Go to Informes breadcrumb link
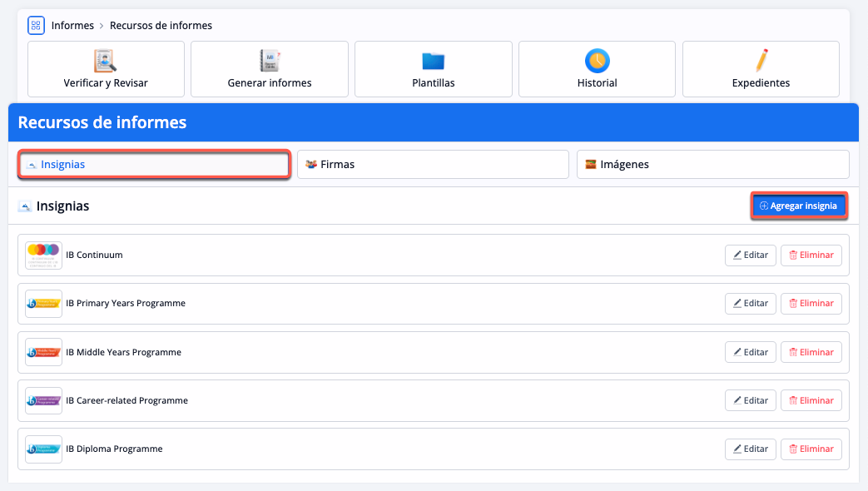 coord(72,26)
